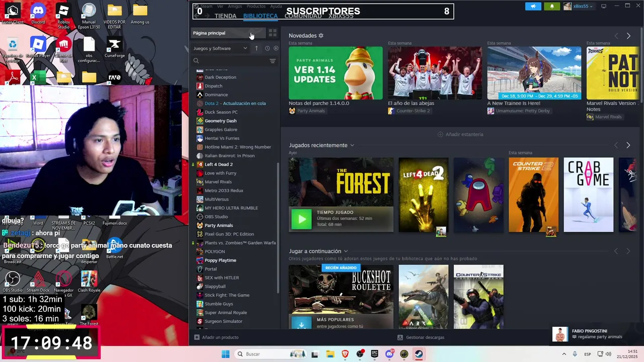Switch library to grid collections view icon

click(272, 33)
